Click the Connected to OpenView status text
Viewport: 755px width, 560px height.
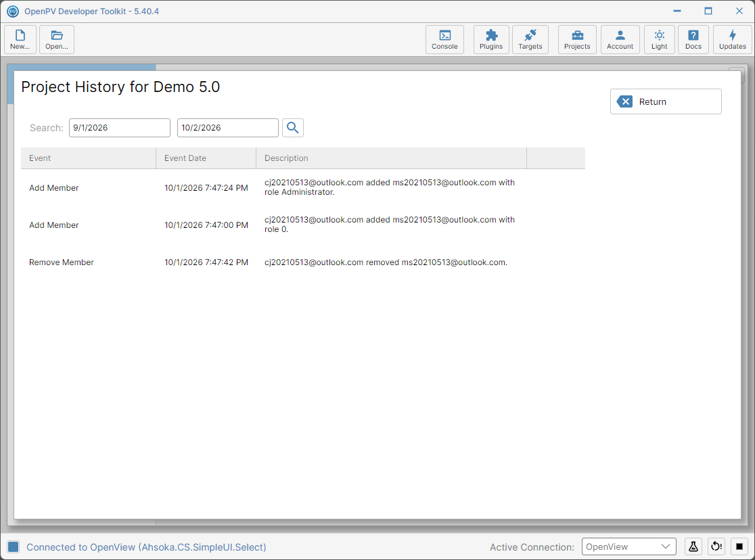click(146, 547)
